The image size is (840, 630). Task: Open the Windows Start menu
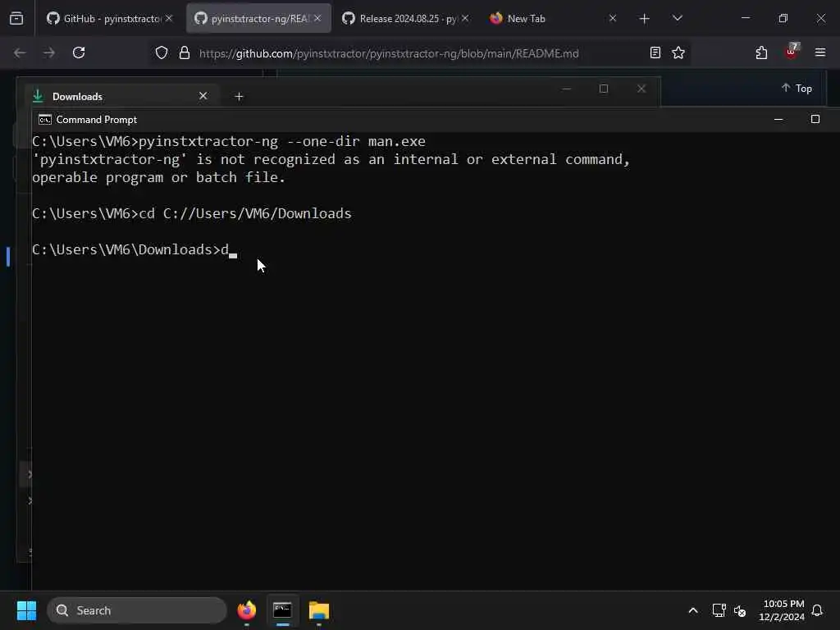point(26,610)
